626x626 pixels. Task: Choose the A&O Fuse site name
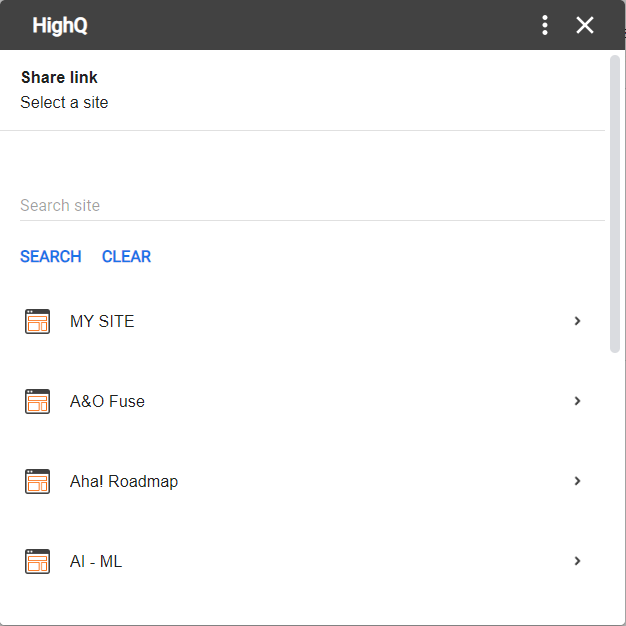(x=107, y=401)
